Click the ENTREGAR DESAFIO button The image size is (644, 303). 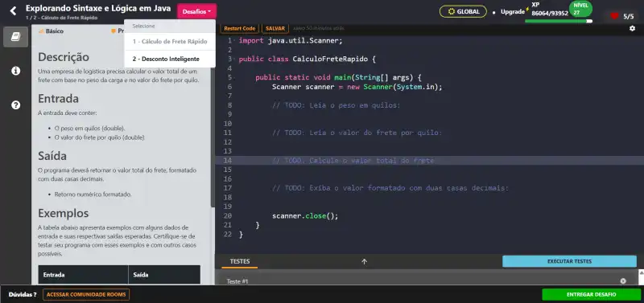(x=591, y=294)
